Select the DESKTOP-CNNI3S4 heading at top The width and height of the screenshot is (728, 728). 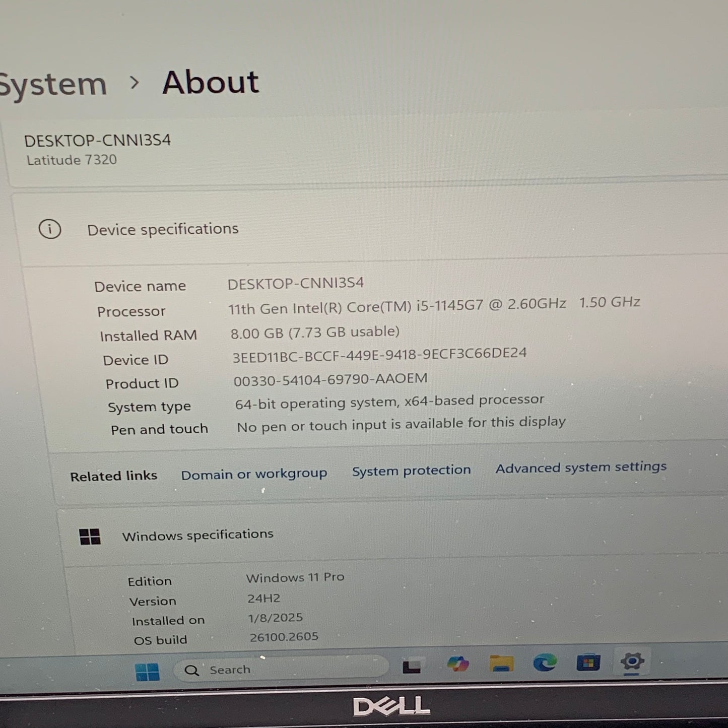pos(98,140)
